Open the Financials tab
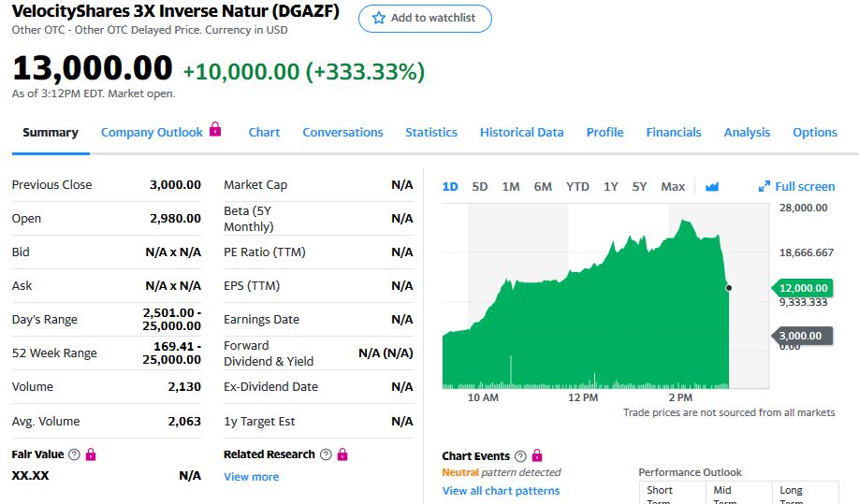The width and height of the screenshot is (859, 504). tap(674, 133)
